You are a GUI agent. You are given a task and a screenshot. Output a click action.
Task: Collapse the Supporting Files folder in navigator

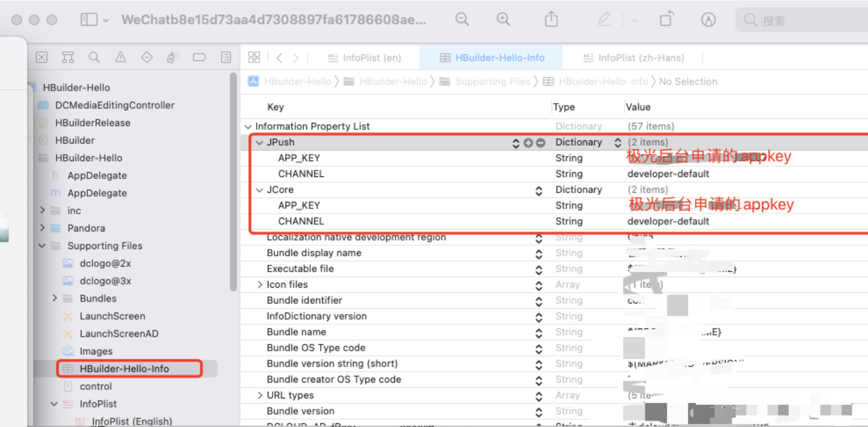[42, 246]
